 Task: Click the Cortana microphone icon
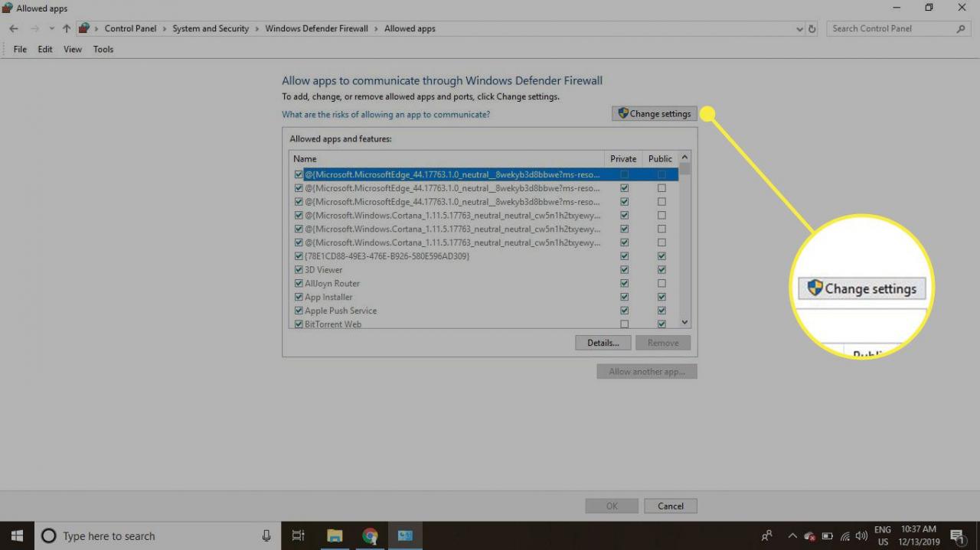[x=266, y=535]
